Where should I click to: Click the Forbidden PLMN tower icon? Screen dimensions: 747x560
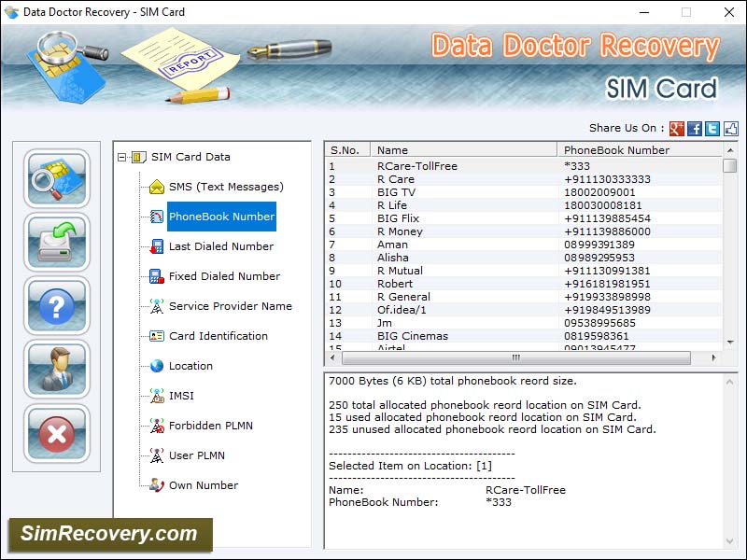(x=157, y=426)
